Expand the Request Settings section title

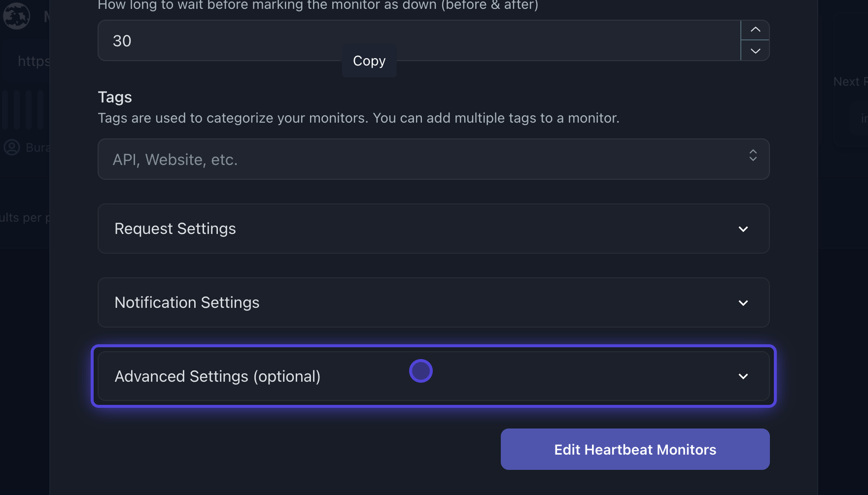point(175,229)
